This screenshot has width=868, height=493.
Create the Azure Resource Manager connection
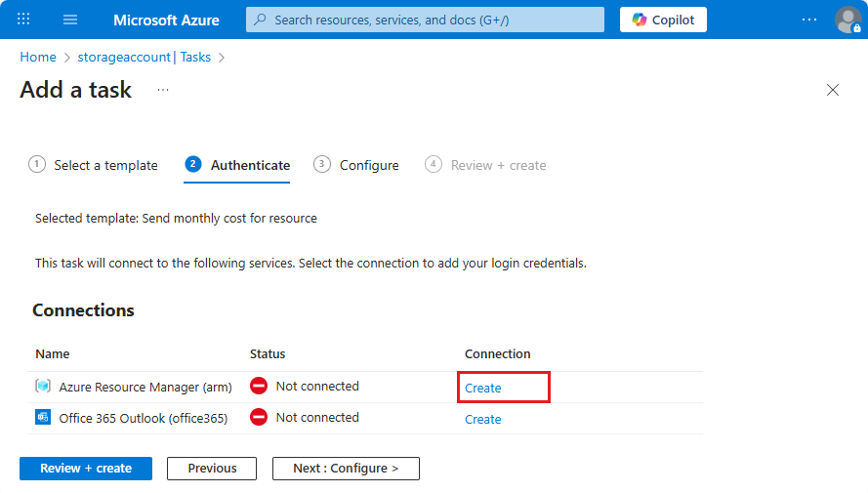[483, 388]
